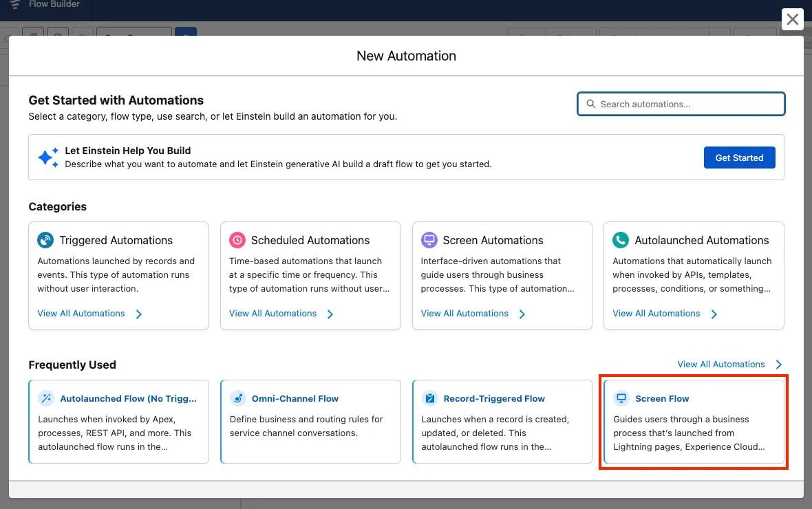Viewport: 812px width, 509px height.
Task: Choose the Omni-Channel Flow title
Action: 295,398
